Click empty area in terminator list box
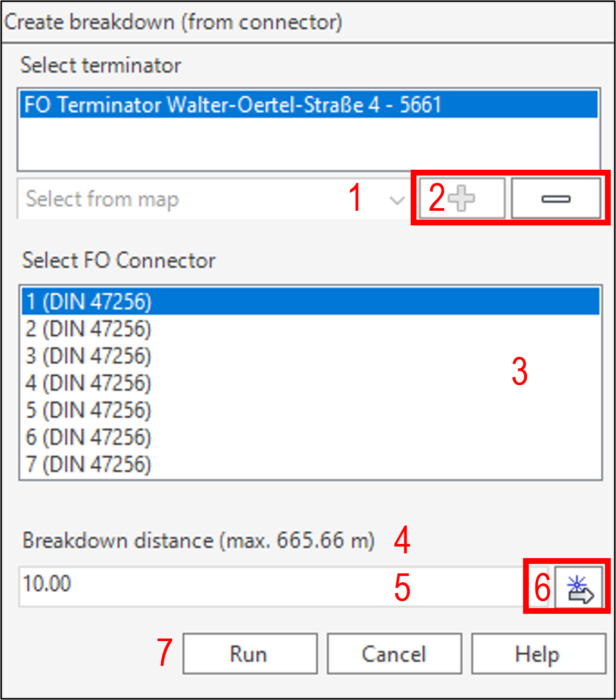Viewport: 616px width, 700px height. (309, 145)
